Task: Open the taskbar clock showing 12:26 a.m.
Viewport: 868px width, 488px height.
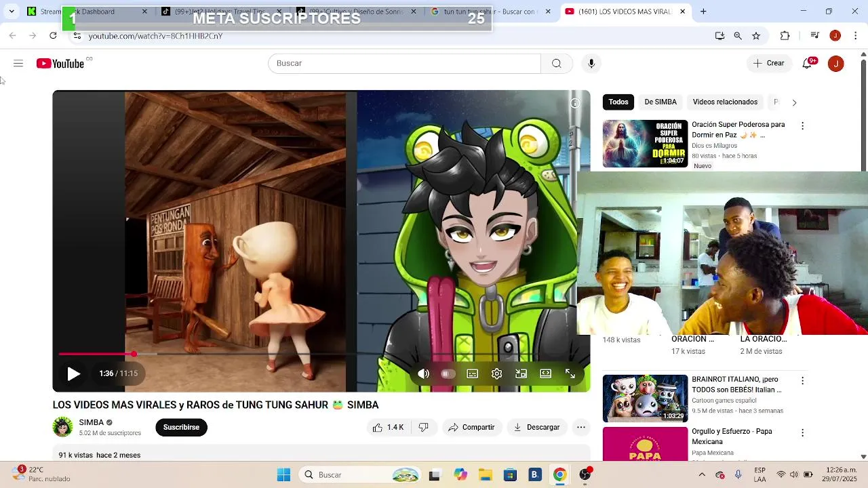Action: (840, 474)
